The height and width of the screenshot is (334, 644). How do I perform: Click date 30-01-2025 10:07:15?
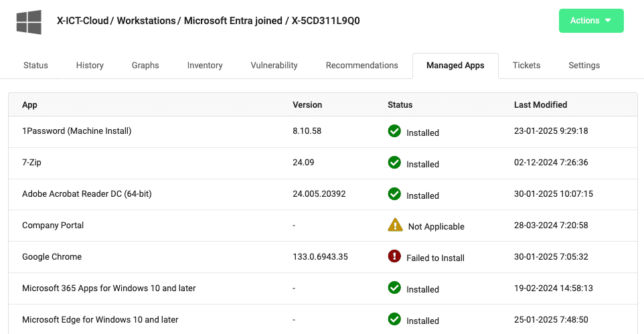pos(553,194)
